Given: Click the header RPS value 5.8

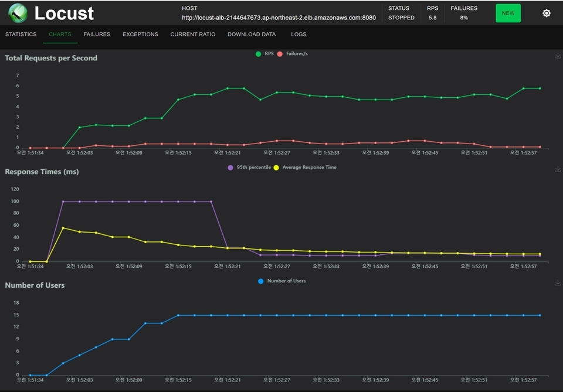Looking at the screenshot, I should click(x=432, y=18).
